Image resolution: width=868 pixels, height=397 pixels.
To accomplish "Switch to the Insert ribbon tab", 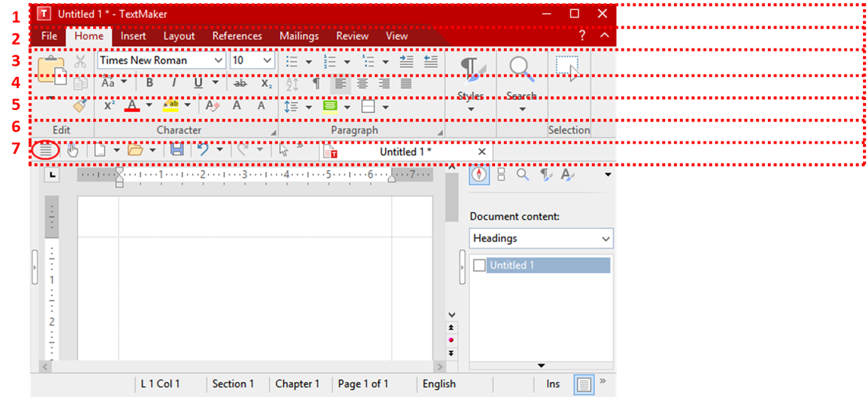I will [x=134, y=36].
